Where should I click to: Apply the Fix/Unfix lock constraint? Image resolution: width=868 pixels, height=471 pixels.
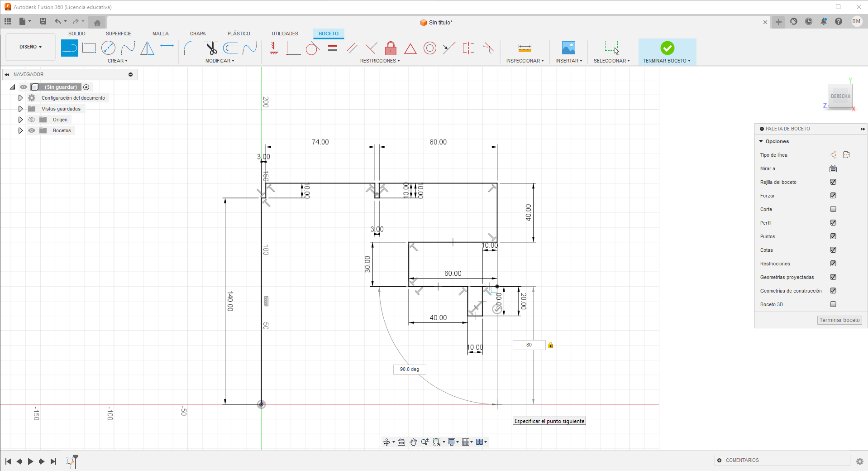coord(391,48)
